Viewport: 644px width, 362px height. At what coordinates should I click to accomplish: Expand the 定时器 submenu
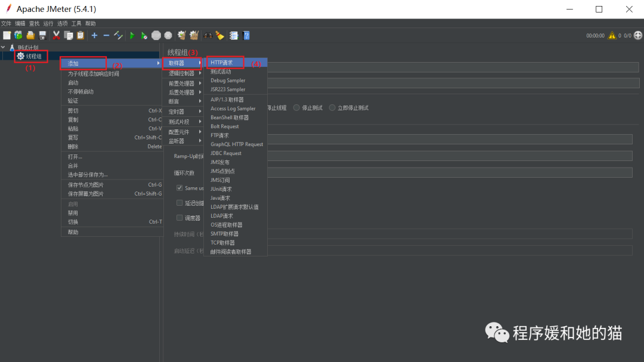(184, 112)
